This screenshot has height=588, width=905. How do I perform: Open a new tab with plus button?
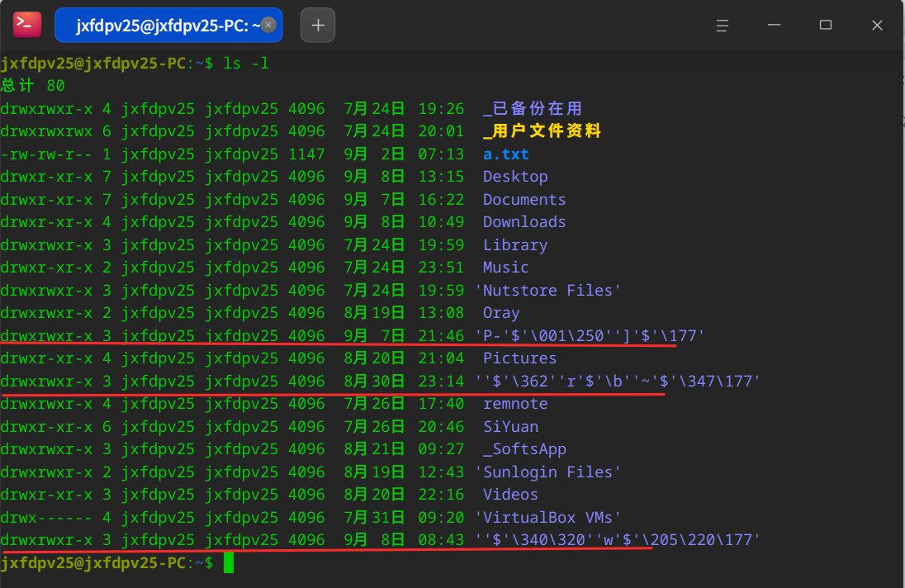[x=317, y=25]
